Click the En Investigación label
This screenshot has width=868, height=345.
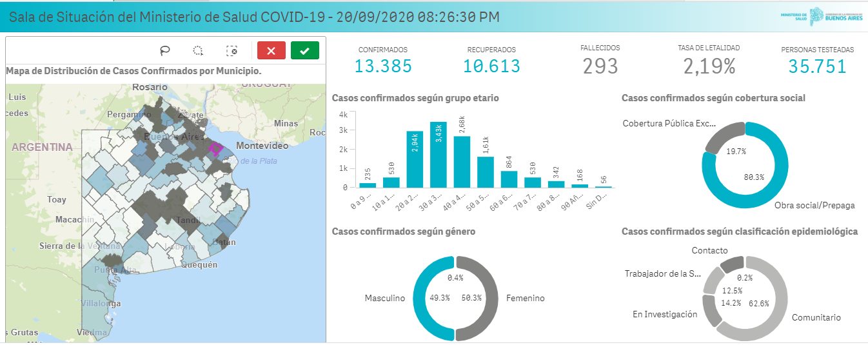664,314
